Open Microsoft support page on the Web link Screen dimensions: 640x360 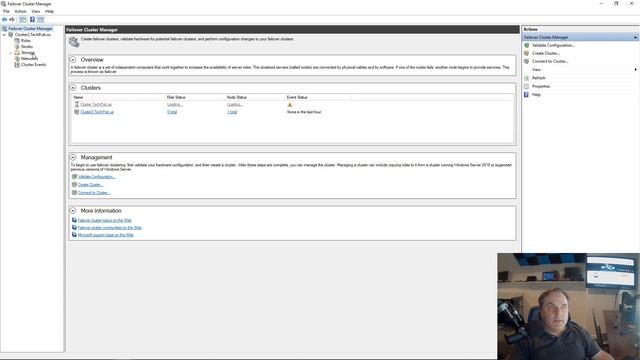(x=106, y=235)
